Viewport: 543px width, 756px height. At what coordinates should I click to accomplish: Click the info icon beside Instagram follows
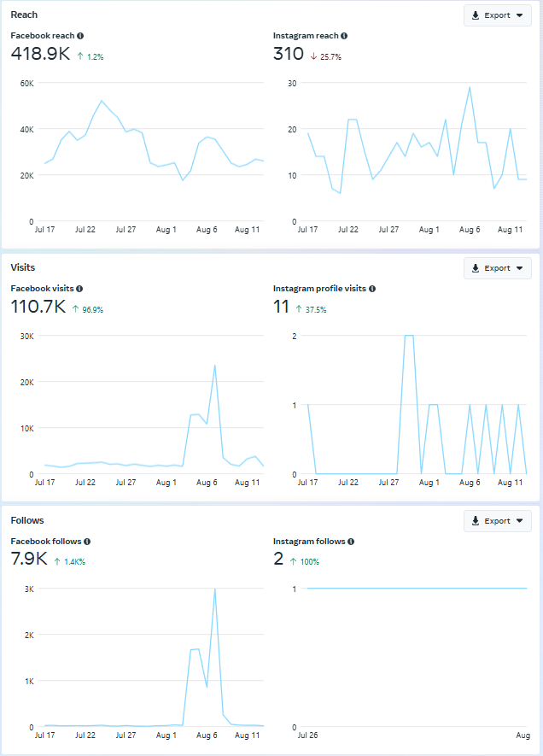click(x=351, y=542)
